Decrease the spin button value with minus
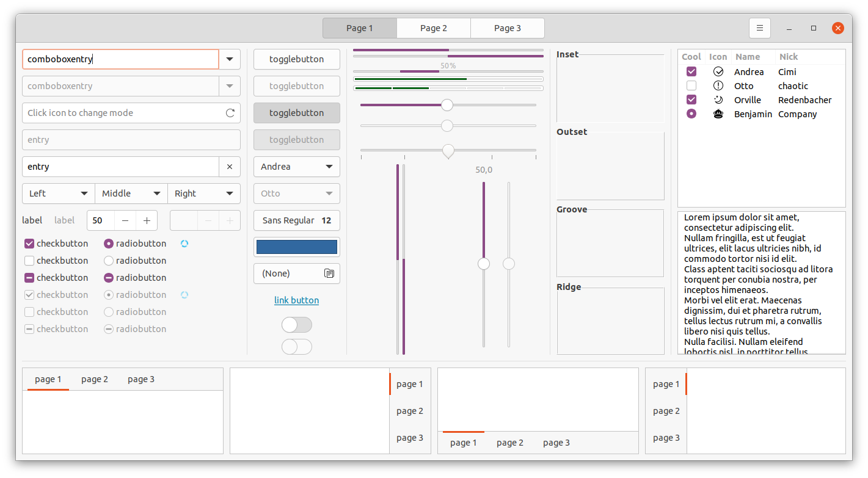This screenshot has width=868, height=478. click(125, 220)
